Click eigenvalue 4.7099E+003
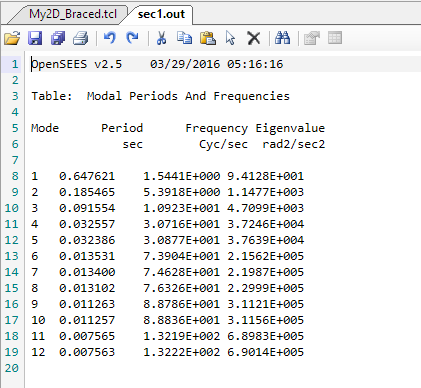 (x=266, y=208)
